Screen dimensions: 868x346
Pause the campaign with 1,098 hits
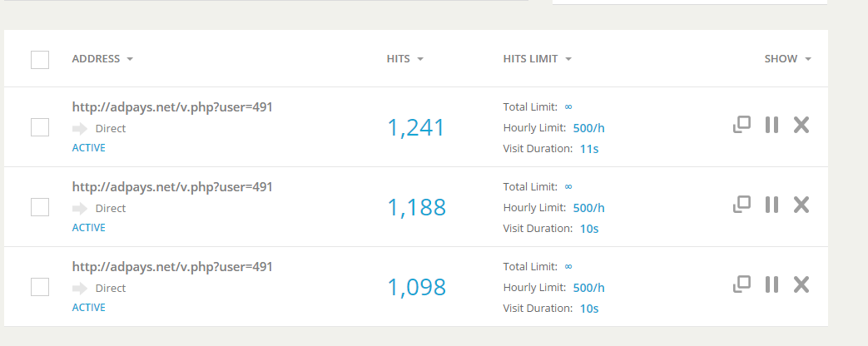coord(771,284)
